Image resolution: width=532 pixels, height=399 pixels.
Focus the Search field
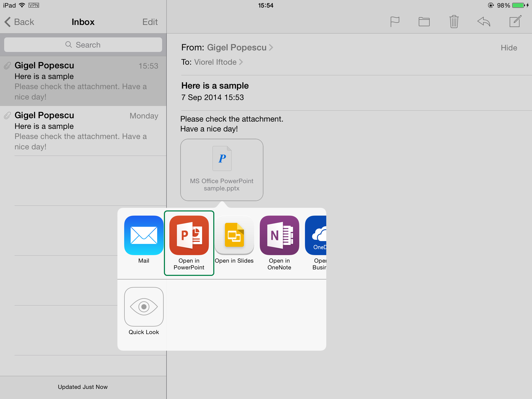83,45
